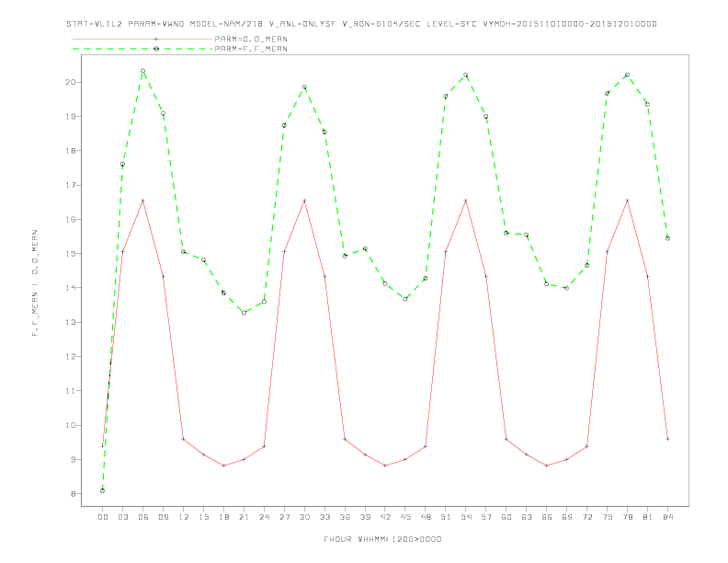Click the x-axis tick label 24
The height and width of the screenshot is (563, 728).
pos(264,517)
